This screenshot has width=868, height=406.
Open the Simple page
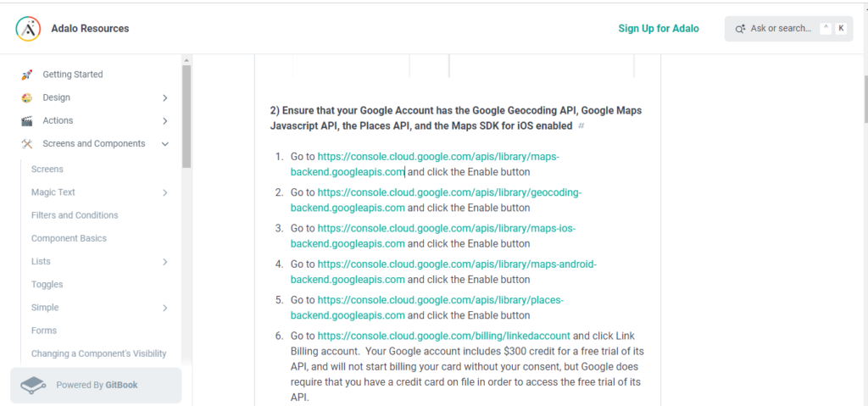tap(45, 308)
